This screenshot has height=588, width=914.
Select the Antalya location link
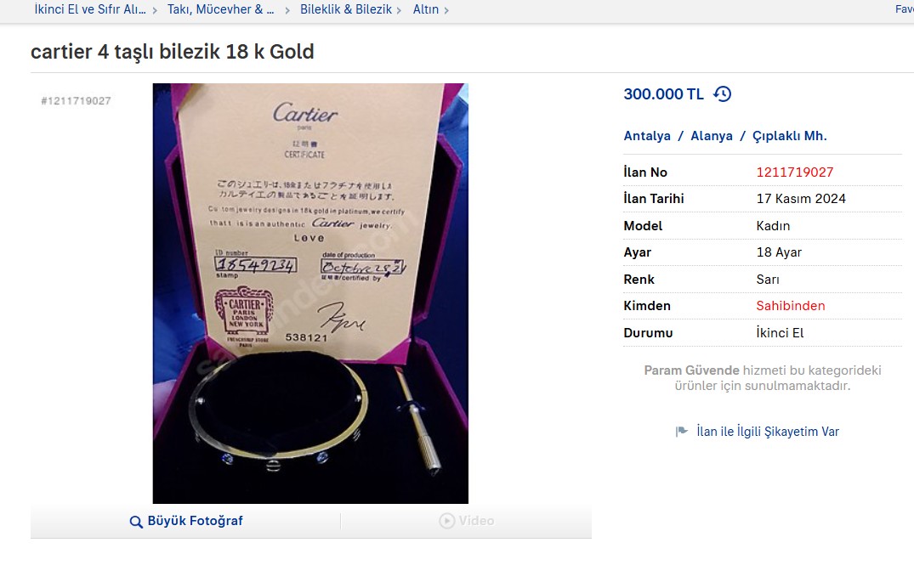click(x=647, y=136)
